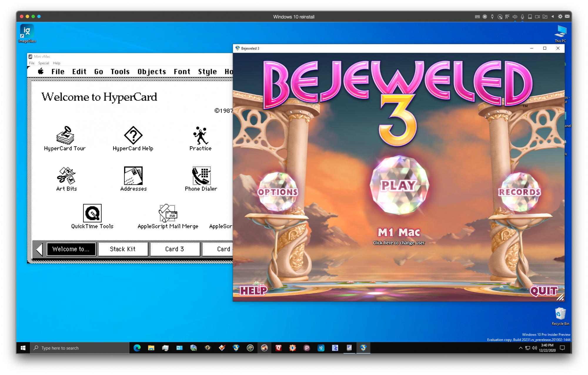Click the network web icon in VM toolbar
This screenshot has height=375, width=588.
pyautogui.click(x=507, y=17)
